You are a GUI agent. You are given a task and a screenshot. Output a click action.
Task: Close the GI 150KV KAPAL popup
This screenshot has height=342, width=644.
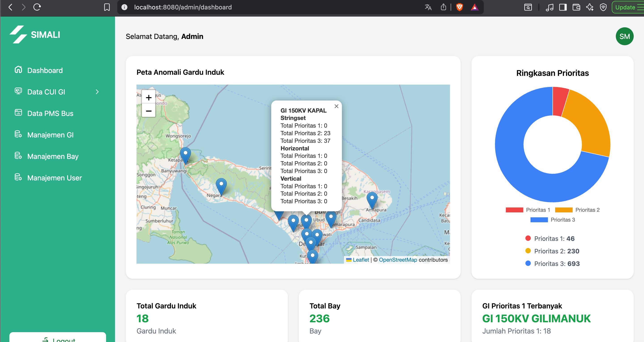tap(336, 106)
